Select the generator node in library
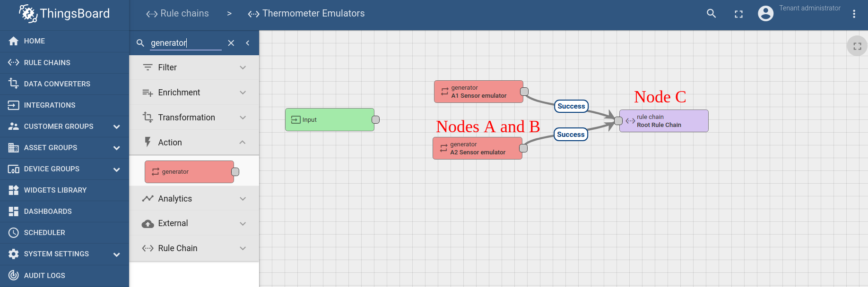The image size is (868, 287). click(189, 172)
